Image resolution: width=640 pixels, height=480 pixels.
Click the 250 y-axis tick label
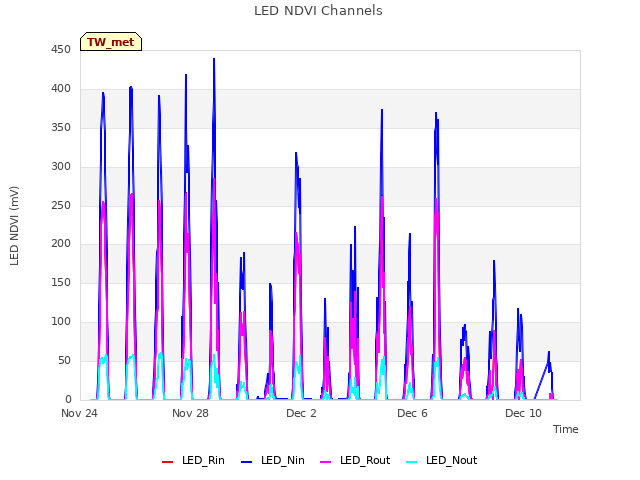(x=61, y=205)
